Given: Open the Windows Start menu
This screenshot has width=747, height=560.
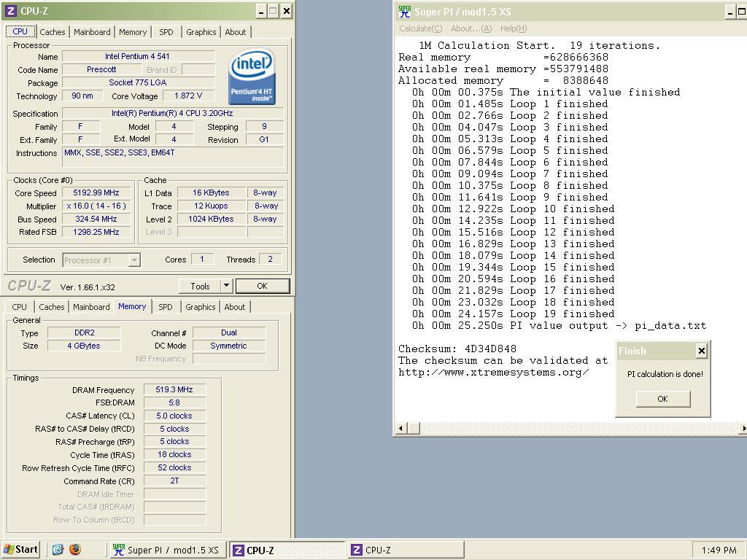Looking at the screenshot, I should pyautogui.click(x=20, y=550).
